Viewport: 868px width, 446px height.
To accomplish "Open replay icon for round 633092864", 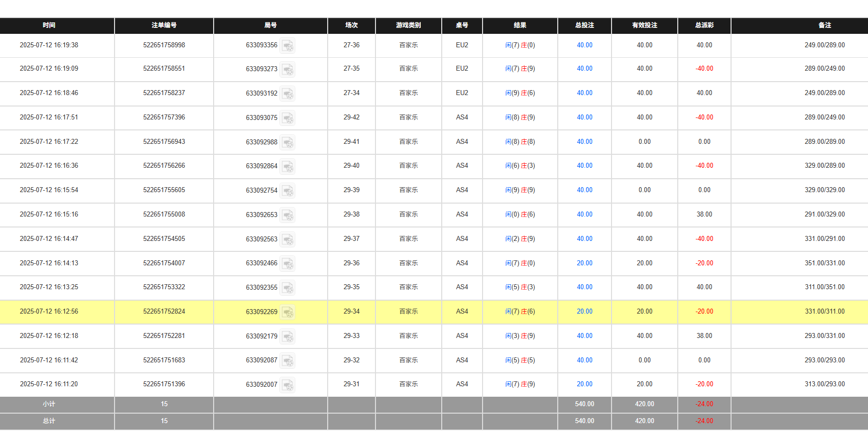I will (x=287, y=166).
